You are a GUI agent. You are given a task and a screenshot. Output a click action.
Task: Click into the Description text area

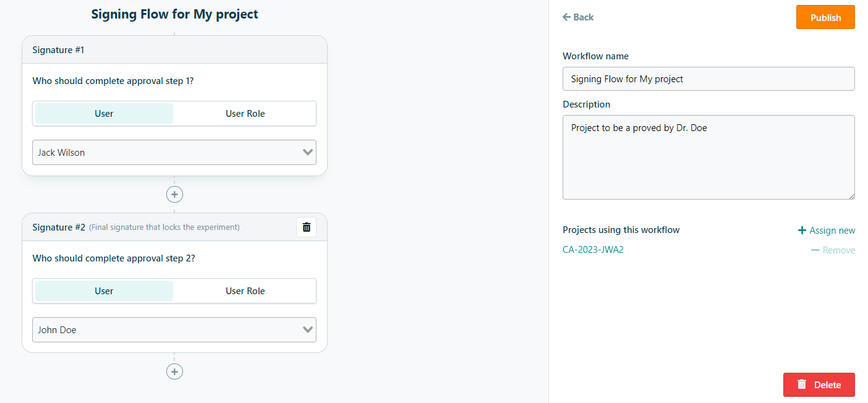click(708, 157)
